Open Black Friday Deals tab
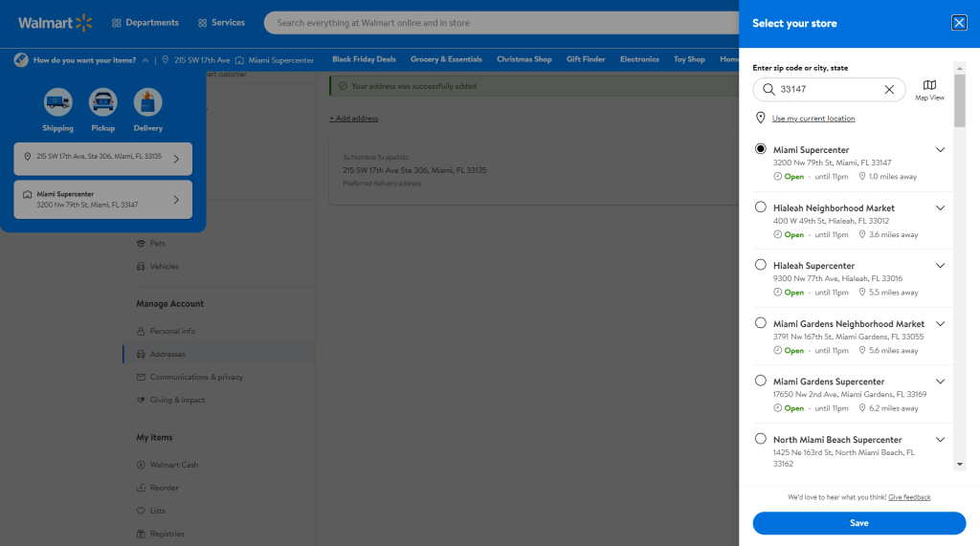This screenshot has width=980, height=546. [364, 59]
